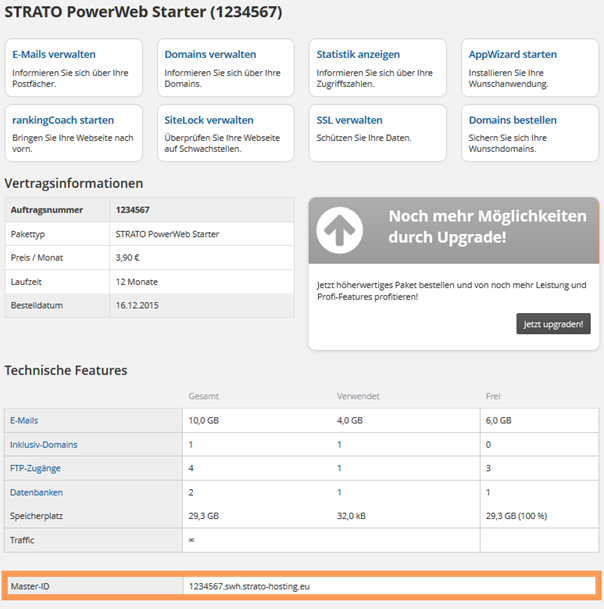Viewport: 604px width, 609px height.
Task: Open E-Mails verwalten
Action: coord(54,54)
